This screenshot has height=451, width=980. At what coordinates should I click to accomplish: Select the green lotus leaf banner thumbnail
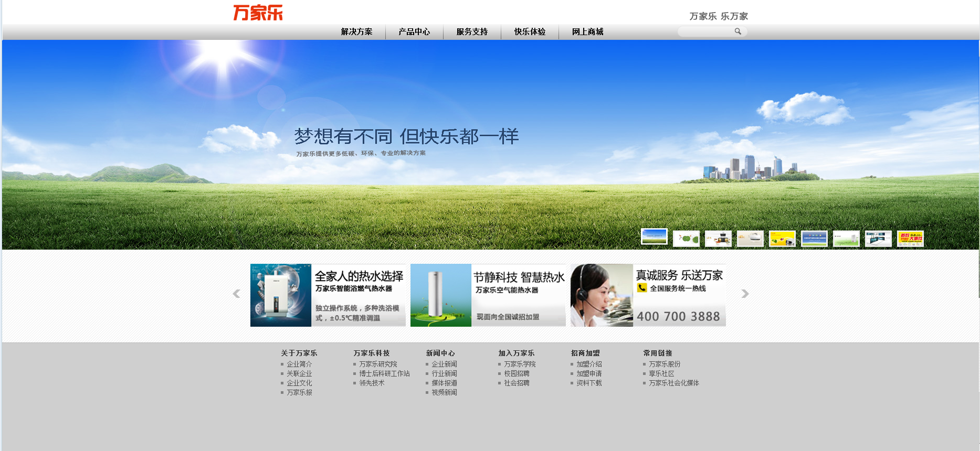pyautogui.click(x=686, y=239)
